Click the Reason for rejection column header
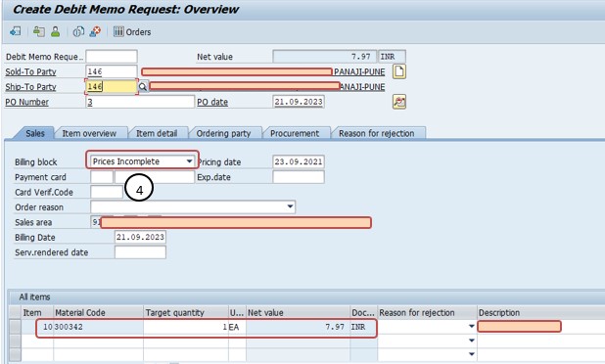The width and height of the screenshot is (605, 364). click(427, 313)
